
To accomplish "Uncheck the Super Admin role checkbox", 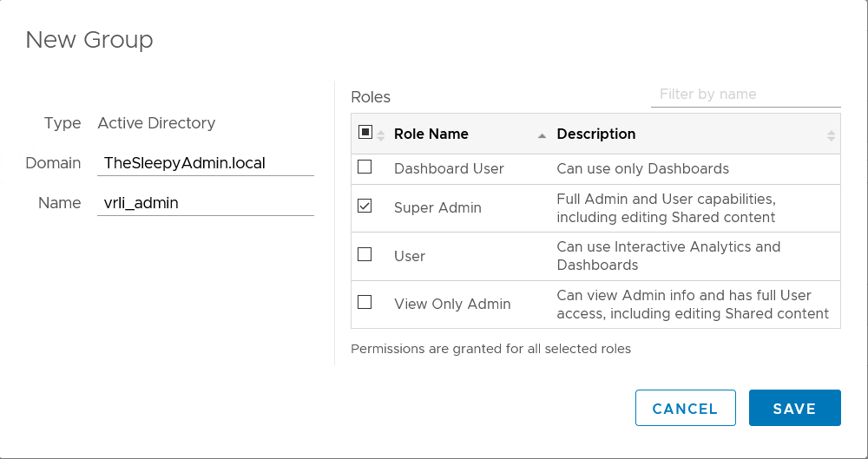I will (365, 207).
